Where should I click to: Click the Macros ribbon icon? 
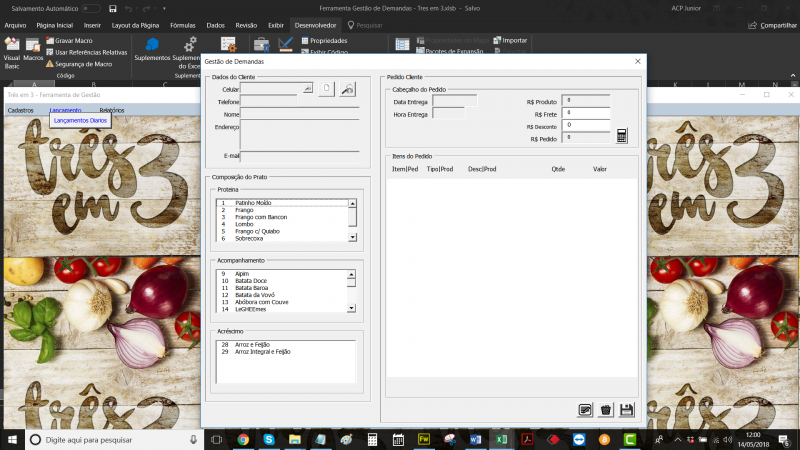click(33, 50)
